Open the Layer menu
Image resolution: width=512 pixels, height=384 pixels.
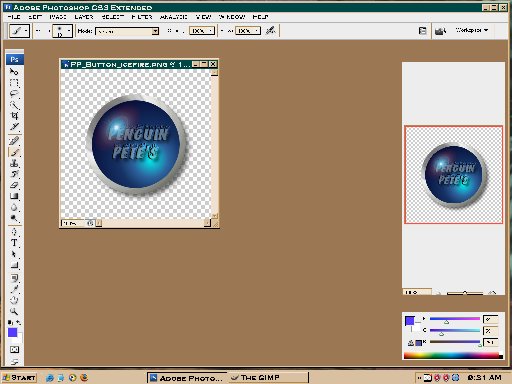[84, 17]
